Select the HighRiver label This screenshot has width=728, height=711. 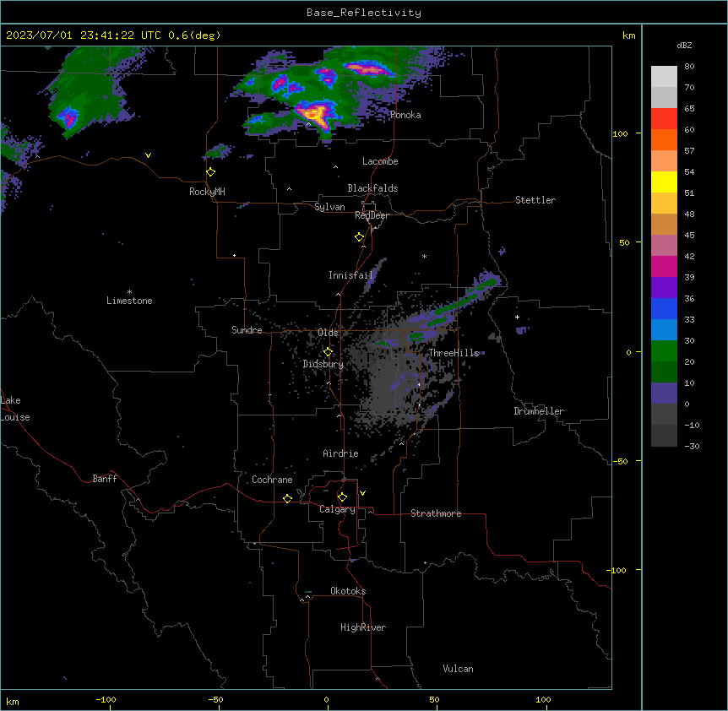(363, 627)
